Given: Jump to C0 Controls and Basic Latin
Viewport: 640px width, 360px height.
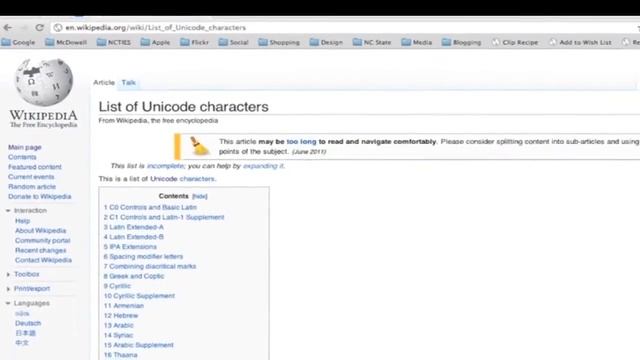Looking at the screenshot, I should 150,207.
